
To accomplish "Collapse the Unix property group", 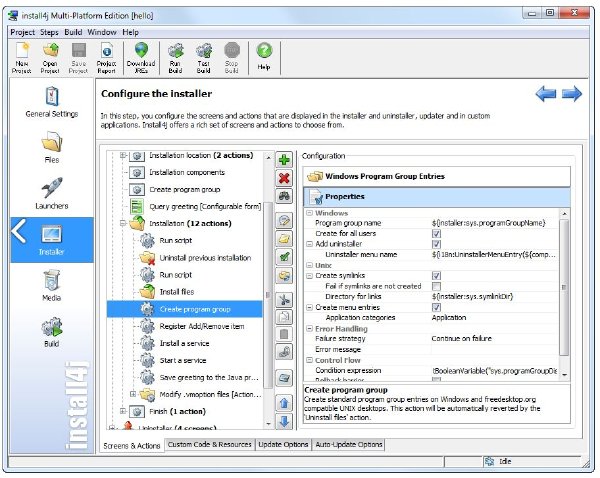I will click(309, 265).
